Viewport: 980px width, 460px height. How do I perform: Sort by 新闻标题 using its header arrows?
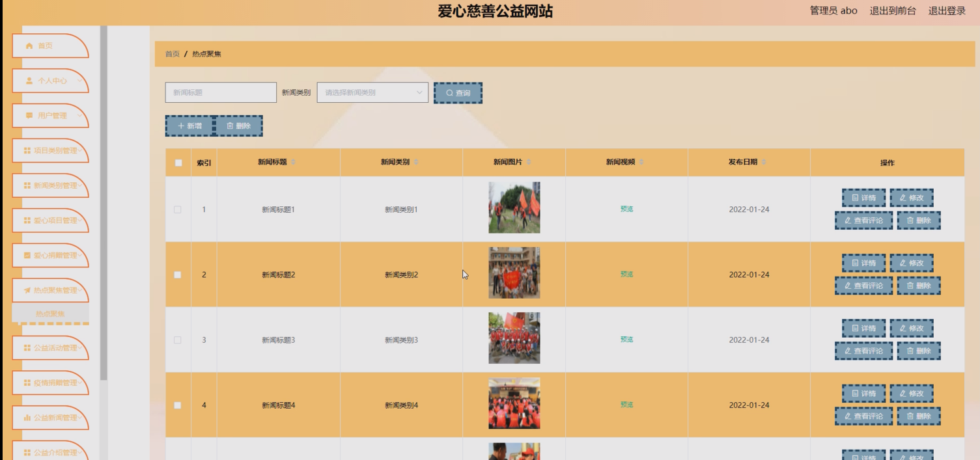(x=293, y=162)
